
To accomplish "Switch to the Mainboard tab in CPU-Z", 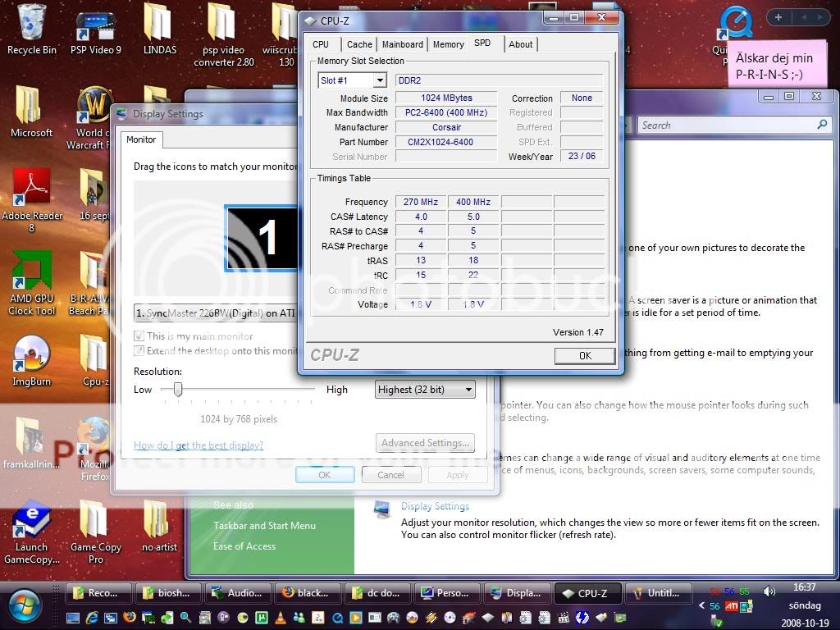I will point(403,44).
